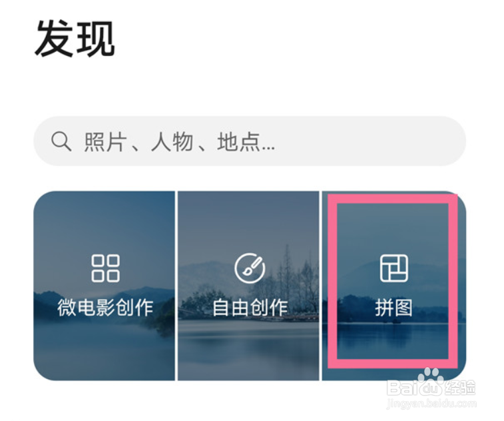
Task: Click the Baidu paw print logo
Action: 431,377
